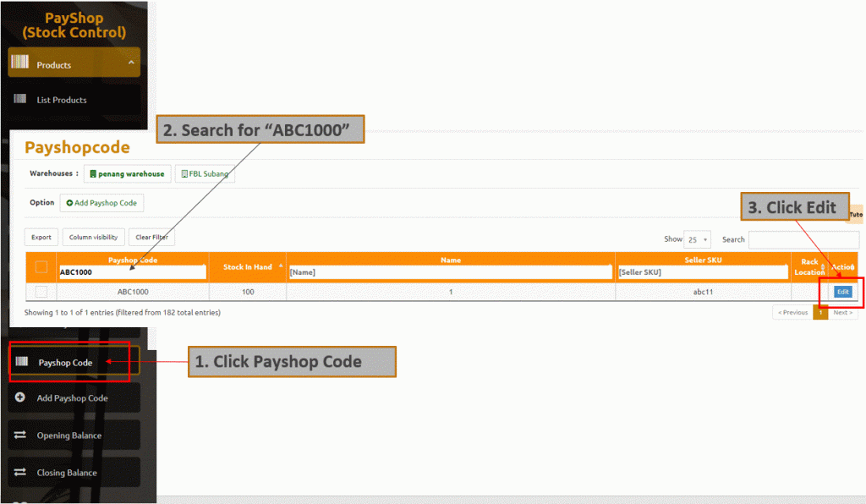Open Add Payshop Code sidebar item
Image resolution: width=866 pixels, height=504 pixels.
pos(74,398)
